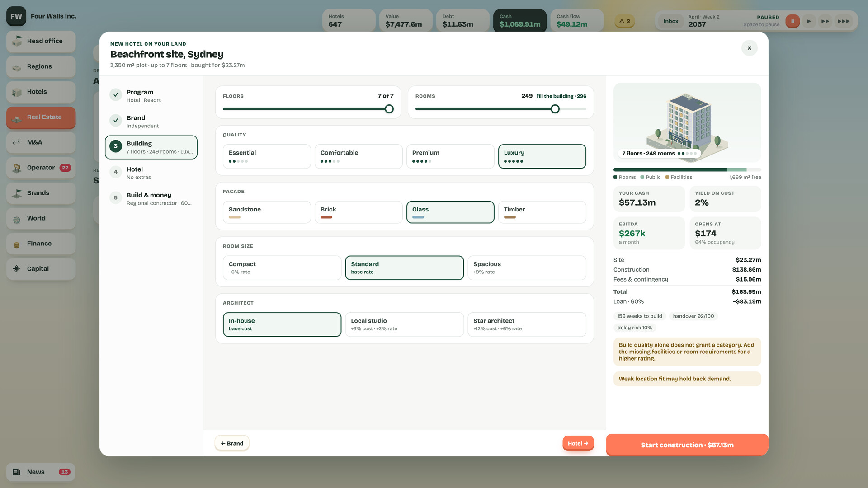Pick the Star architect option
868x488 pixels.
tap(527, 324)
